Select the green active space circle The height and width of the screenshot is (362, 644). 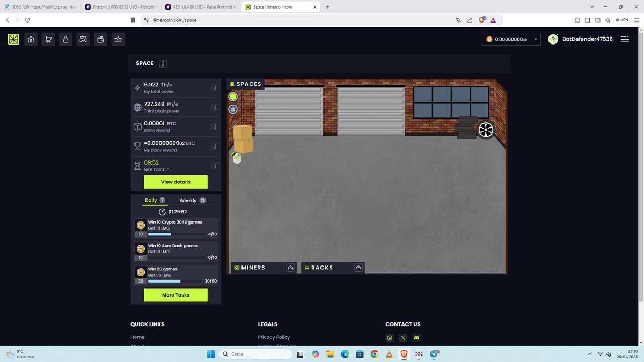click(233, 97)
